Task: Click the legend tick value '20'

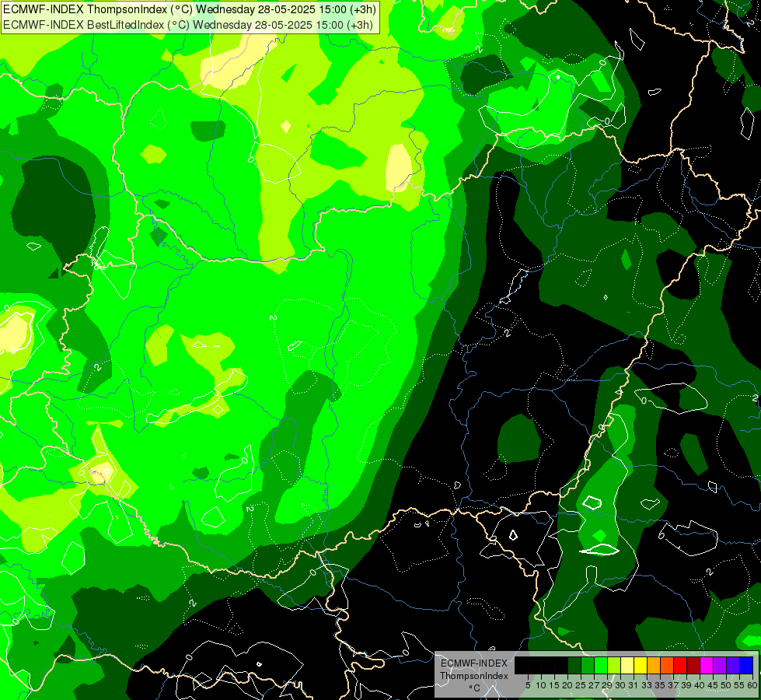Action: tap(568, 685)
